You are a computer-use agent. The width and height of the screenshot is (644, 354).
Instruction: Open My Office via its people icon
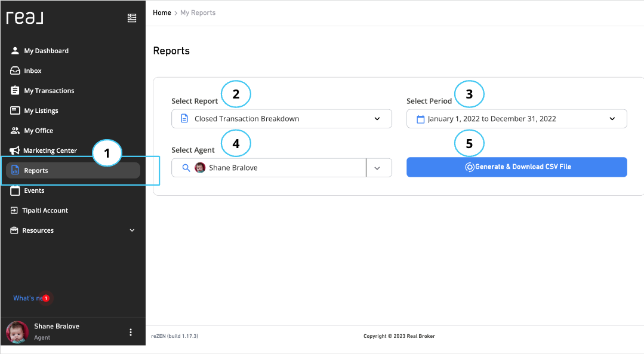(15, 130)
